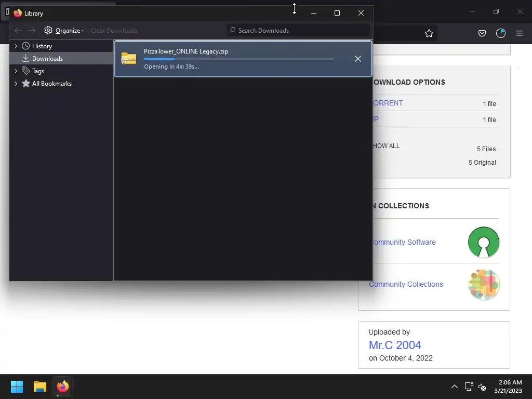This screenshot has width=532, height=399.
Task: Show hidden system tray icons
Action: tap(454, 387)
